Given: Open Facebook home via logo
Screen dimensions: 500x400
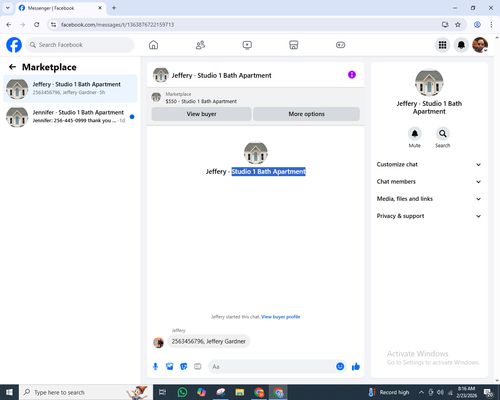Looking at the screenshot, I should click(14, 45).
